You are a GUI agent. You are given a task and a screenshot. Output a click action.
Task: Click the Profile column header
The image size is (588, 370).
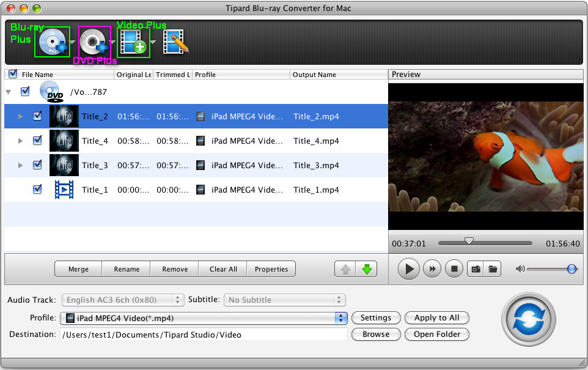[x=241, y=74]
